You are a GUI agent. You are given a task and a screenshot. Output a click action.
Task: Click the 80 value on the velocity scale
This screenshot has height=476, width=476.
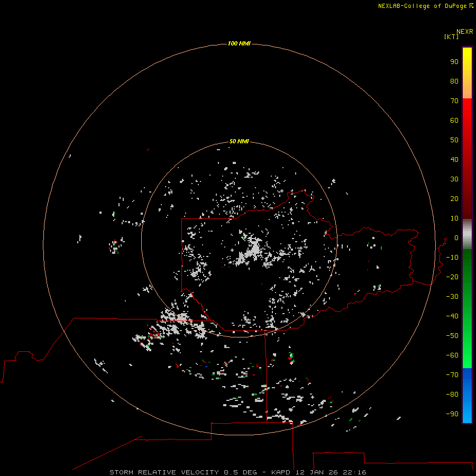coord(454,81)
